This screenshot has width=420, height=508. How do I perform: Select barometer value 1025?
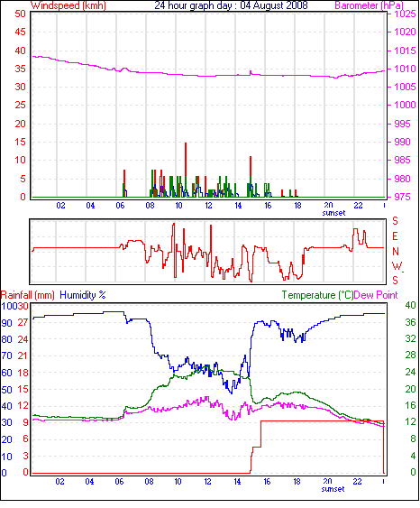[x=405, y=14]
